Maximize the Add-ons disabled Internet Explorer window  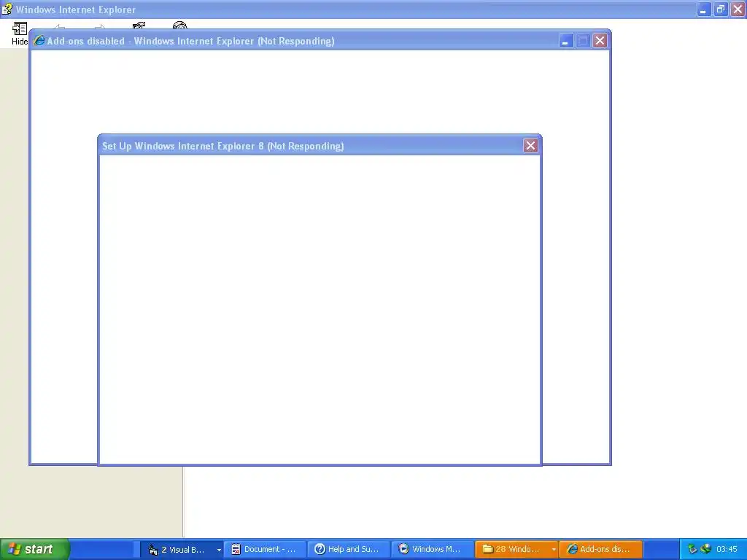(x=583, y=41)
